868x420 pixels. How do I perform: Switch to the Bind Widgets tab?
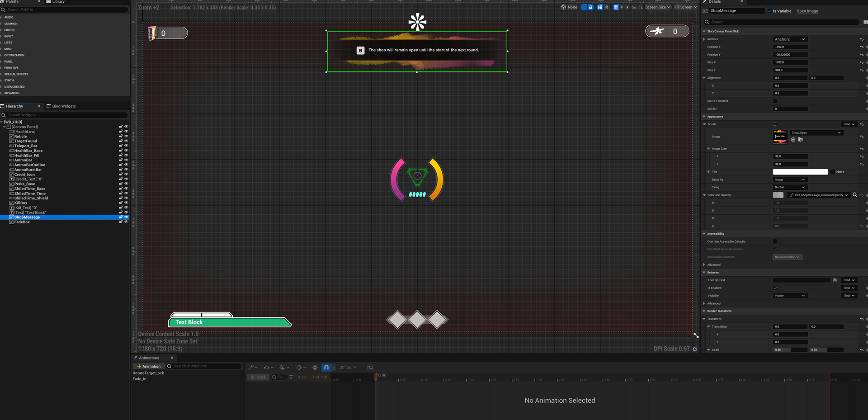coord(61,106)
